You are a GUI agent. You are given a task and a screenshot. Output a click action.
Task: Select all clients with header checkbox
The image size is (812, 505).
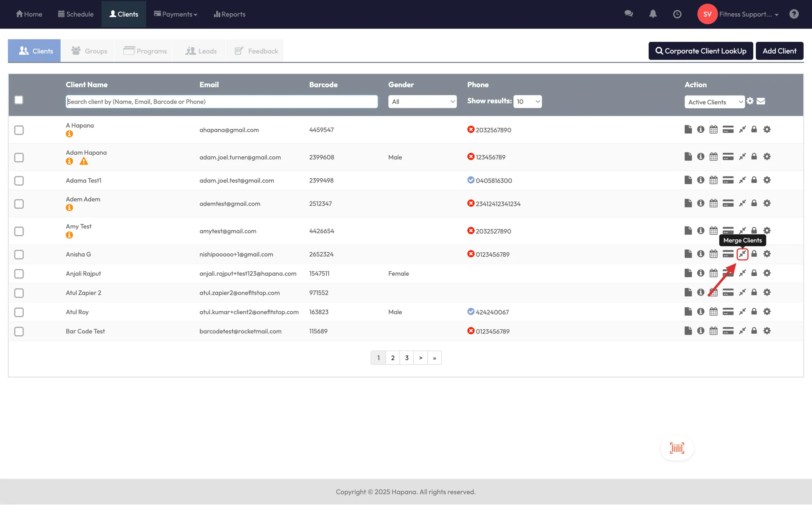click(x=19, y=100)
